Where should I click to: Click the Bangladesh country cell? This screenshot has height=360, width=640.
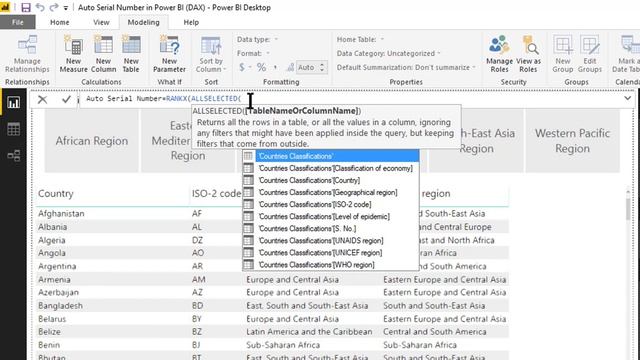(x=60, y=306)
